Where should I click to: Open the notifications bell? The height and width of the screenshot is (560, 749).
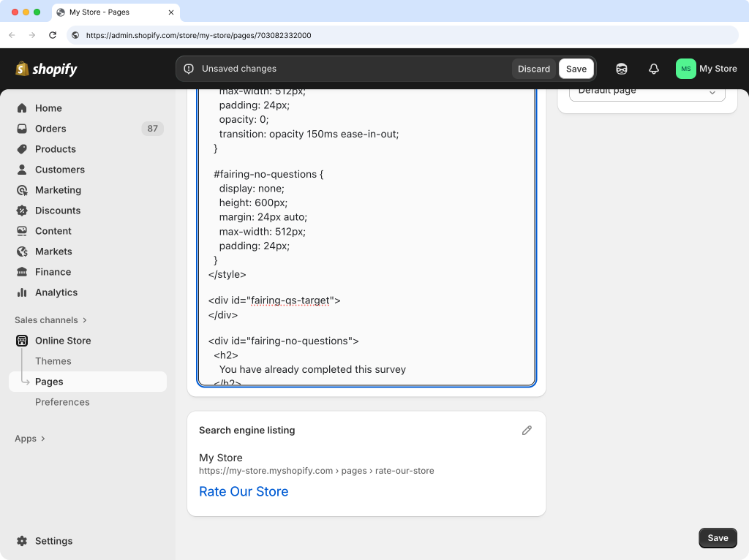pyautogui.click(x=654, y=69)
